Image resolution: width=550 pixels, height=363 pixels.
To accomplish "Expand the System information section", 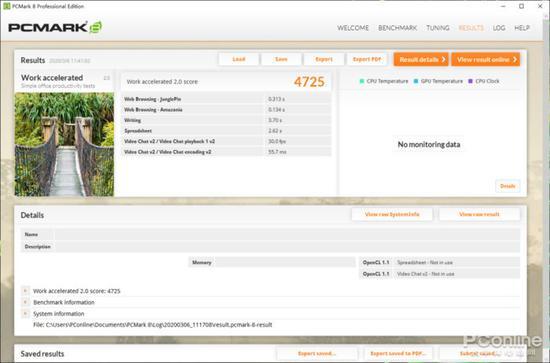I will coord(25,314).
